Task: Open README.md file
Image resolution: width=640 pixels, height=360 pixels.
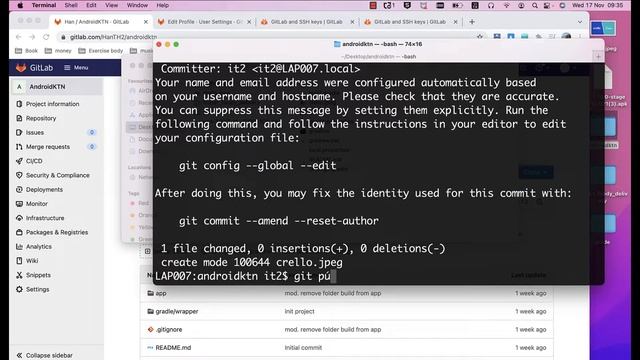Action: pyautogui.click(x=173, y=348)
